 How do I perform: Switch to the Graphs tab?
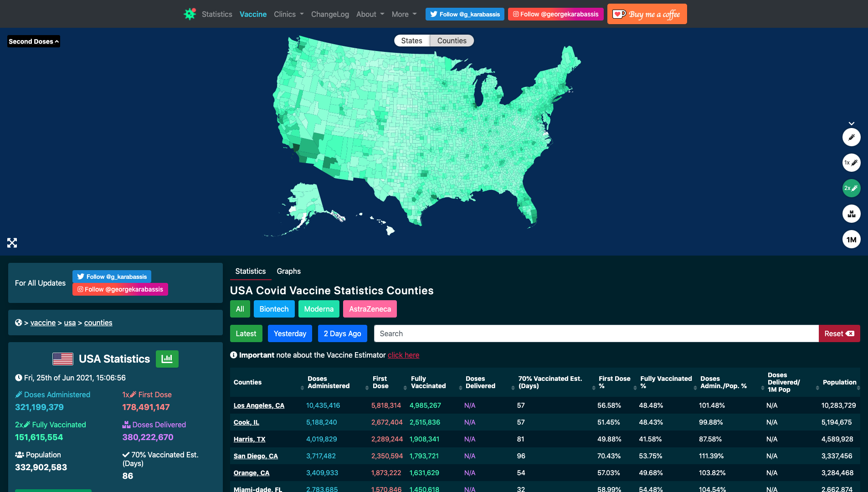(x=288, y=271)
